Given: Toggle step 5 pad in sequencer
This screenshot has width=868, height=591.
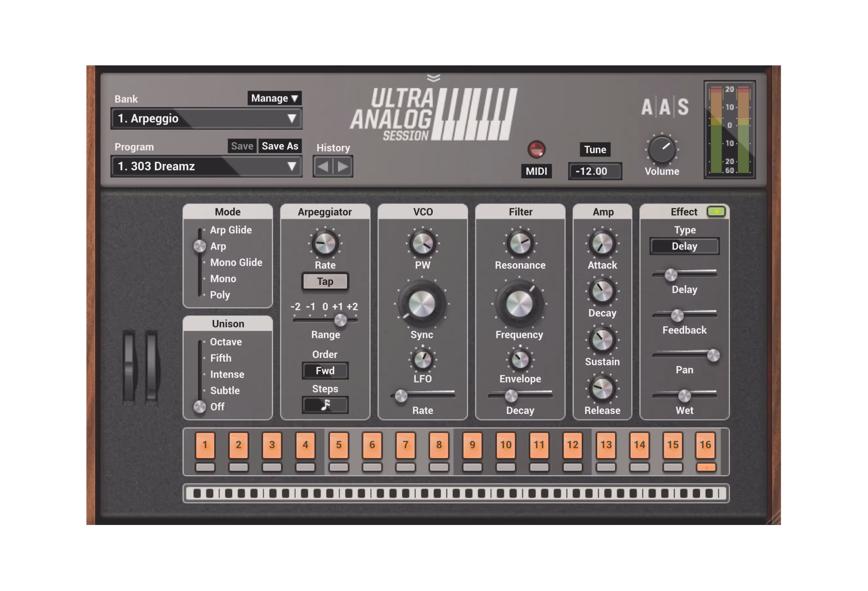Looking at the screenshot, I should [x=339, y=445].
